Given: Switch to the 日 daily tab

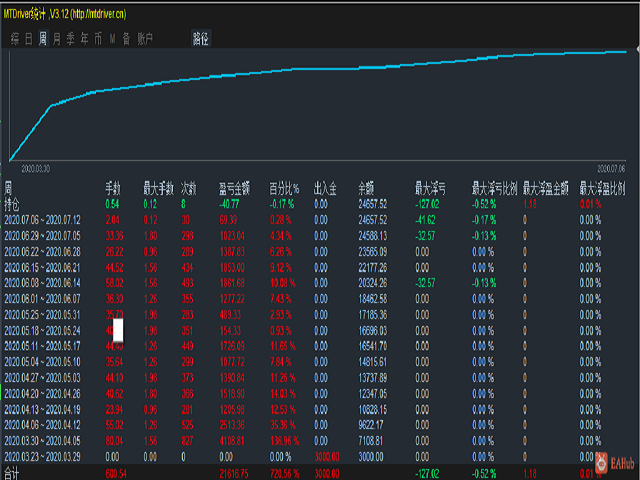Looking at the screenshot, I should (29, 39).
